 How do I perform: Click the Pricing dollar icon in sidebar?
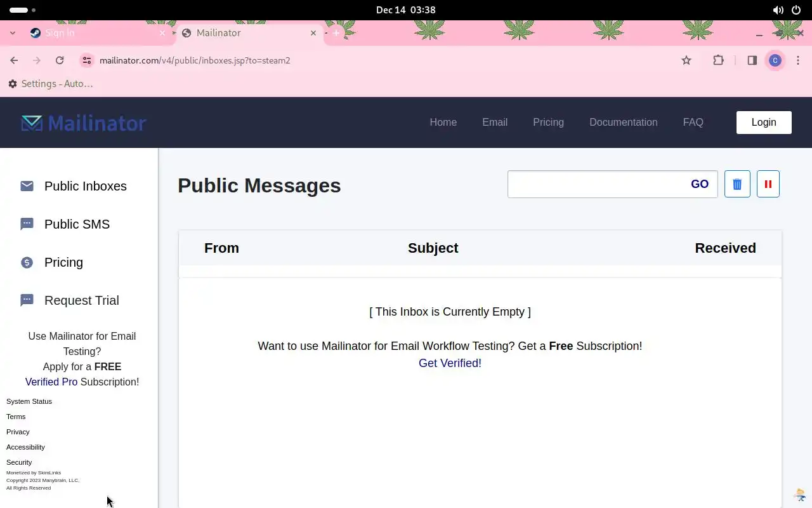27,262
